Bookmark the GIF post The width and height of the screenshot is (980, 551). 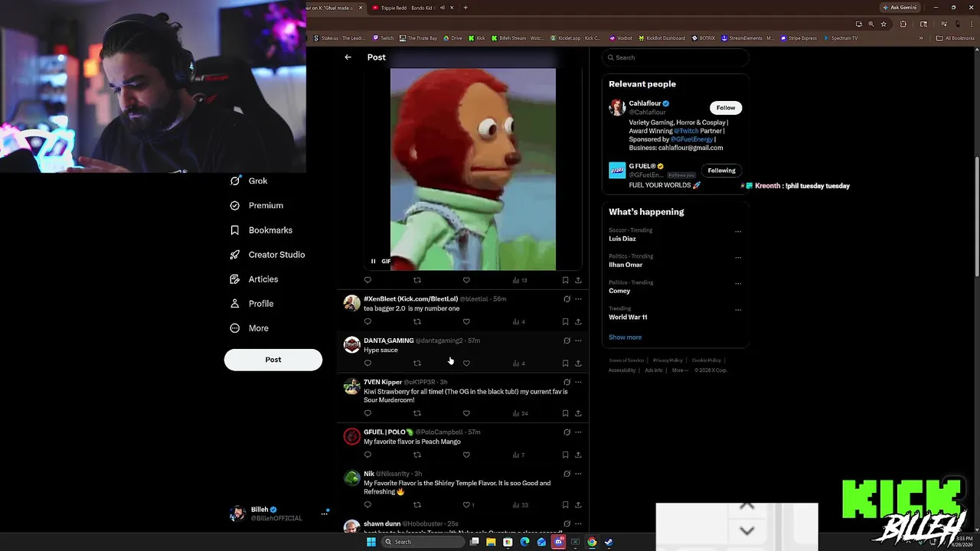tap(565, 280)
